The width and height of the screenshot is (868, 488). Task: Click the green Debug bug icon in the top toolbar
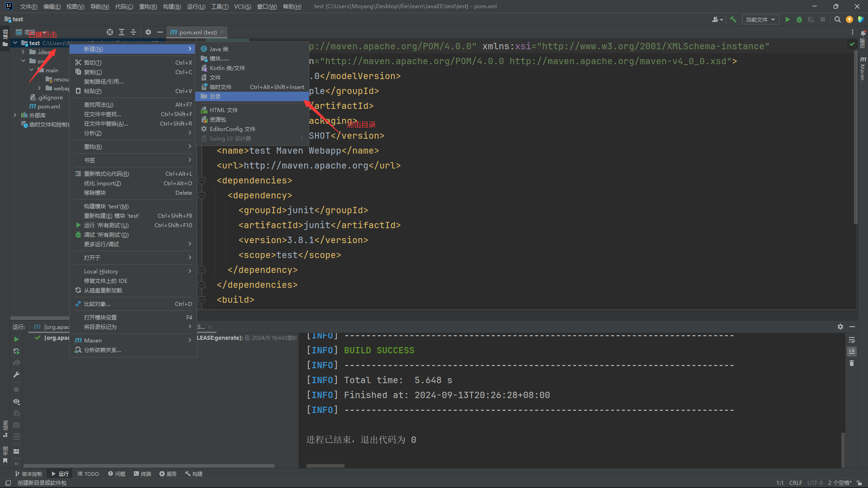point(799,19)
